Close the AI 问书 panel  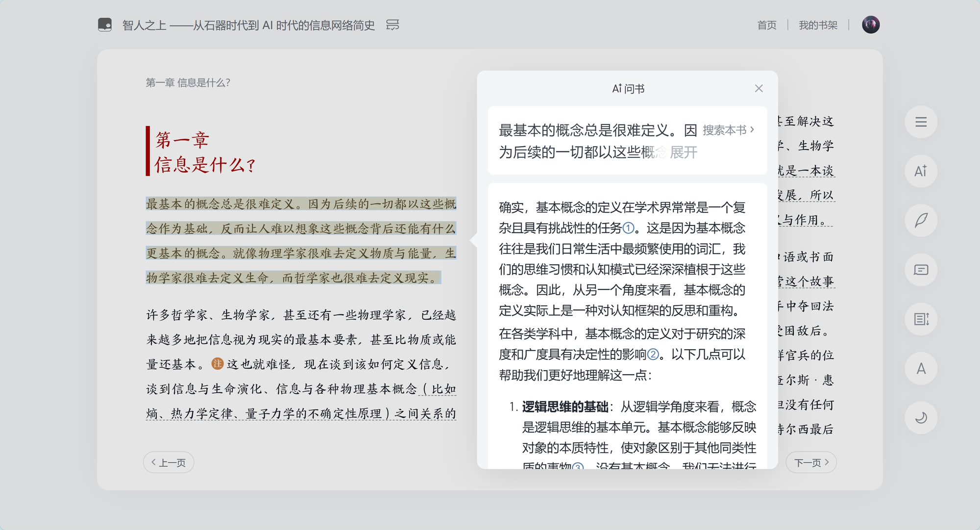tap(759, 88)
